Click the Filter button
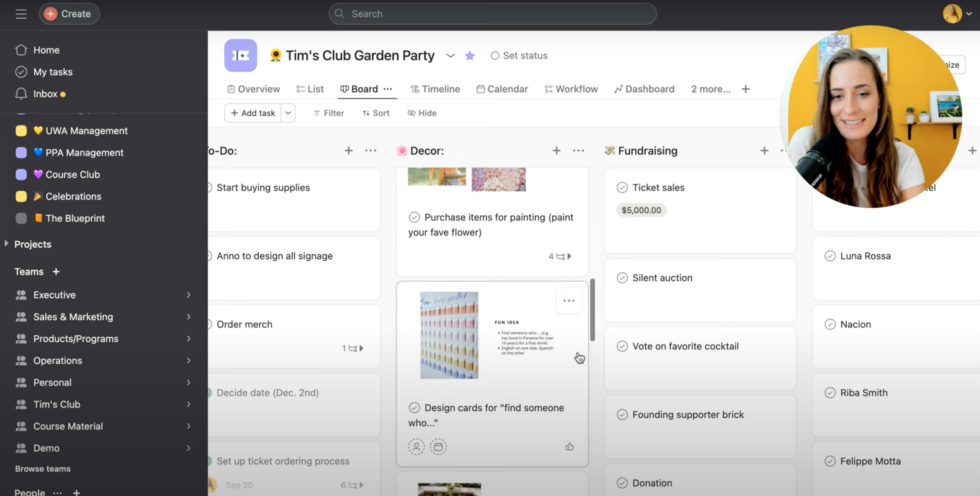Screen dimensions: 980x496 click(328, 113)
